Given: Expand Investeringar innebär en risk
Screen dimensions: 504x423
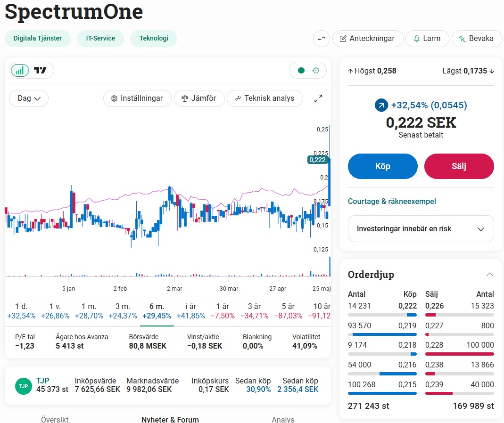Looking at the screenshot, I should pos(421,228).
